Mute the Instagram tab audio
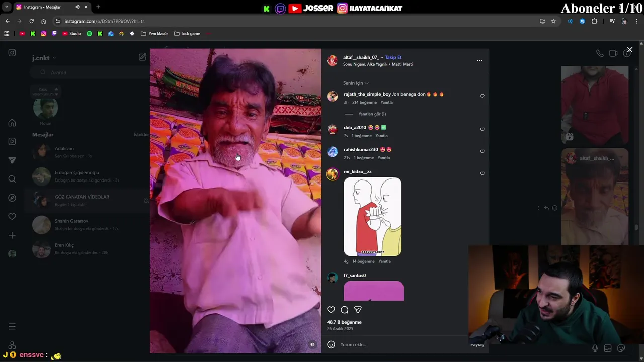This screenshot has height=362, width=644. (77, 7)
